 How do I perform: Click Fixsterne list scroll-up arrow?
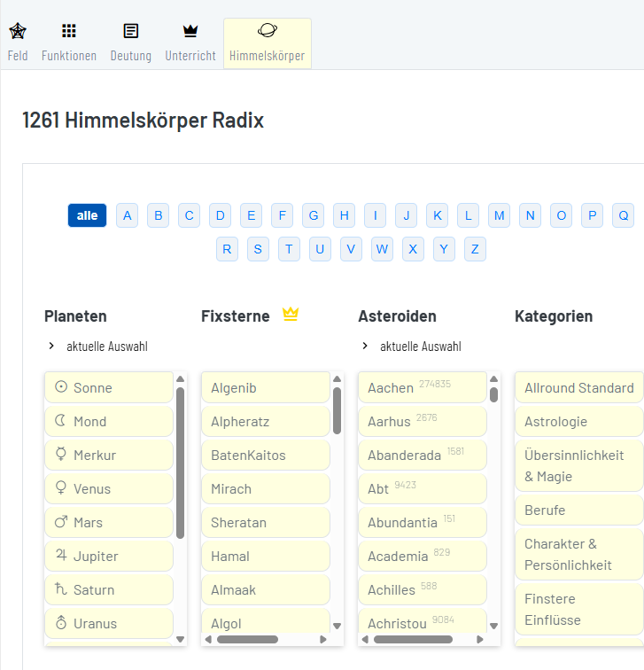coord(337,379)
